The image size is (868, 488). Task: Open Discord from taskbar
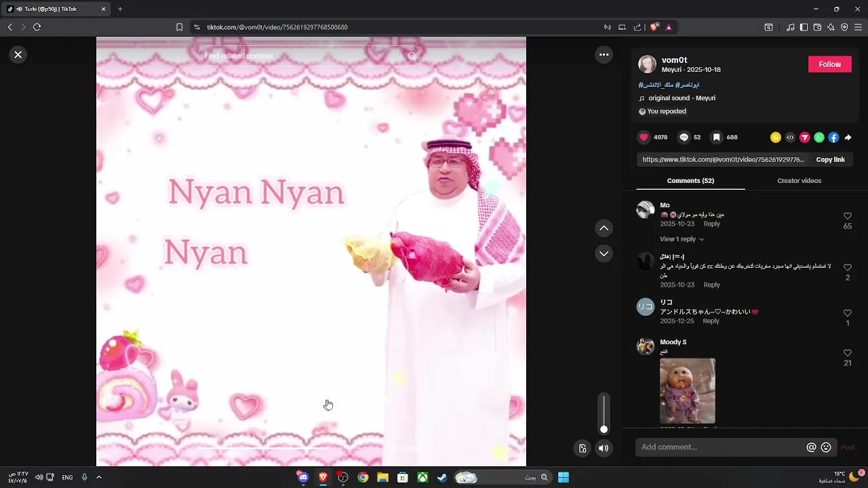click(303, 478)
